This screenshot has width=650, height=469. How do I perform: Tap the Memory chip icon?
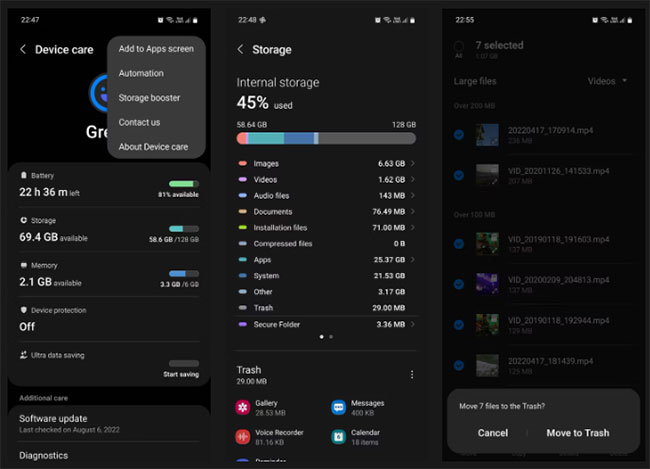coord(24,265)
